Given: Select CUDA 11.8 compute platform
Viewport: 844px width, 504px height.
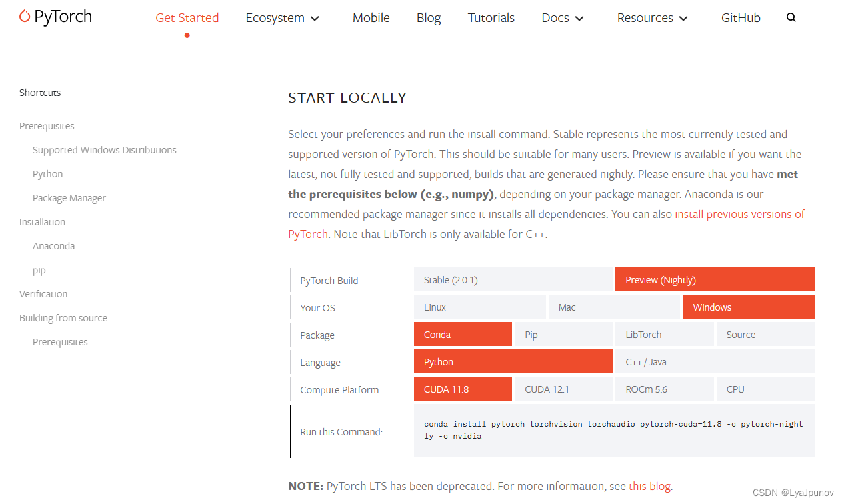Looking at the screenshot, I should coord(463,389).
